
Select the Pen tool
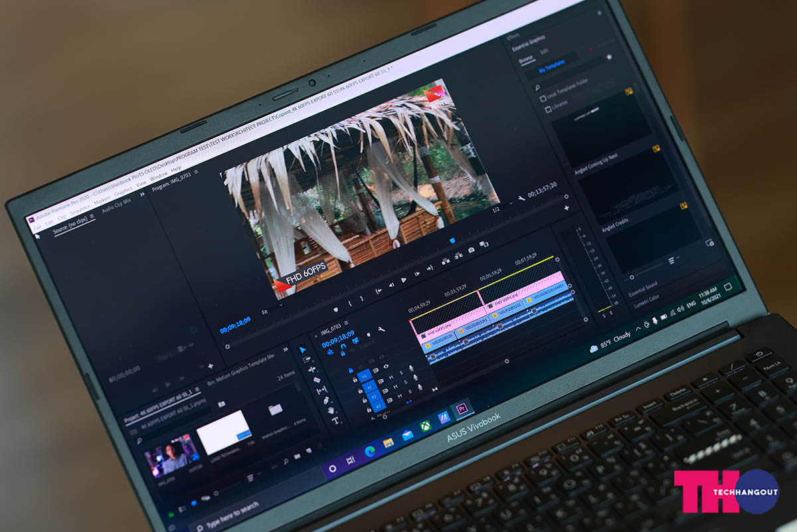click(325, 400)
